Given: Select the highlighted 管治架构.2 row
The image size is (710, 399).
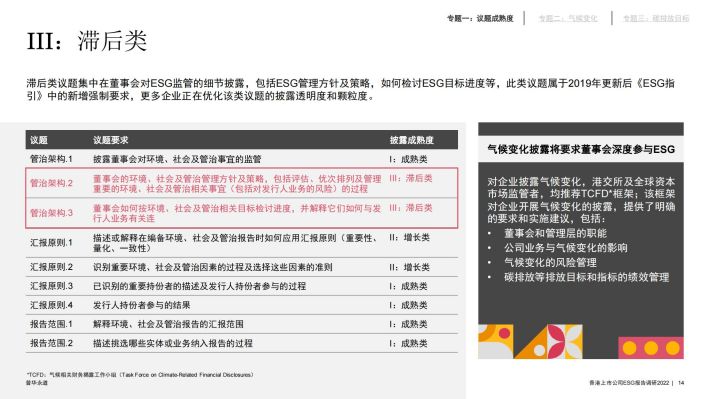Looking at the screenshot, I should tap(242, 183).
